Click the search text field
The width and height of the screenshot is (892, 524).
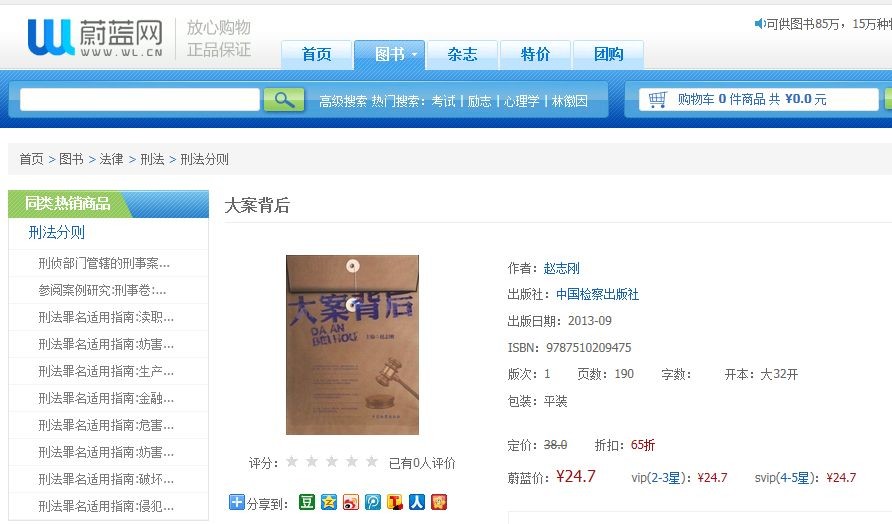coord(139,100)
